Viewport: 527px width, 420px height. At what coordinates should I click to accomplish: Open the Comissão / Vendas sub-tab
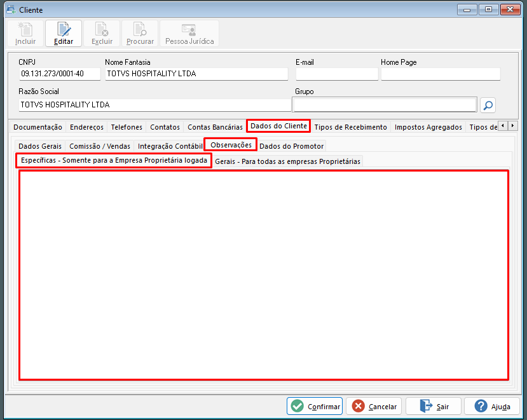click(x=100, y=146)
